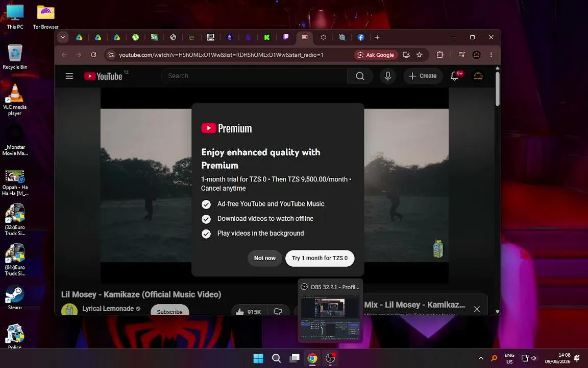This screenshot has height=368, width=588.
Task: Click the Lyrical Lemonade carton watermark on video
Action: point(438,248)
